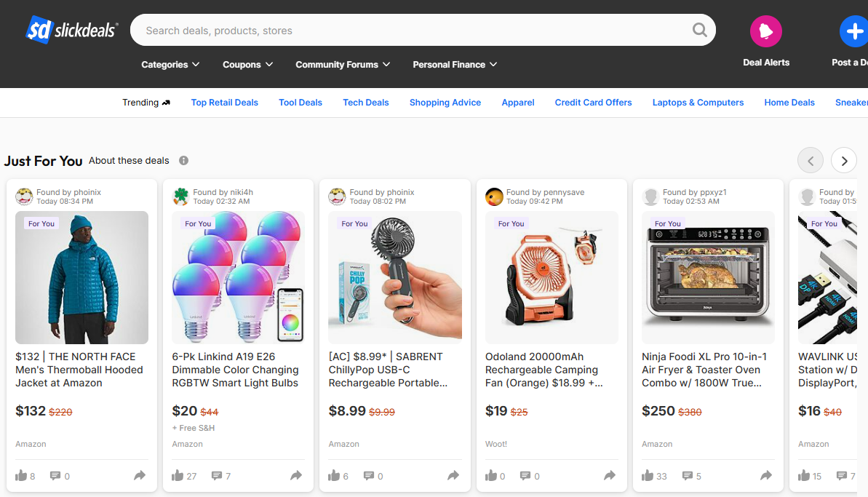The image size is (868, 497).
Task: Click the Slickdeals logo
Action: (72, 30)
